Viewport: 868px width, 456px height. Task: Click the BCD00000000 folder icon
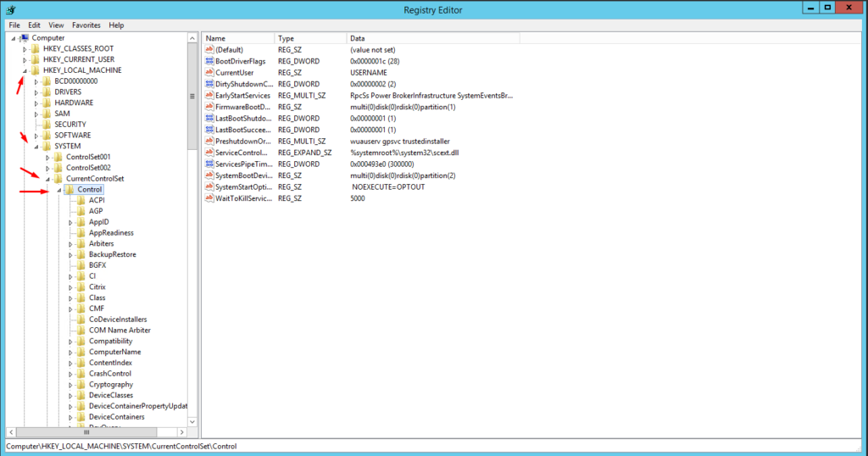click(x=47, y=81)
